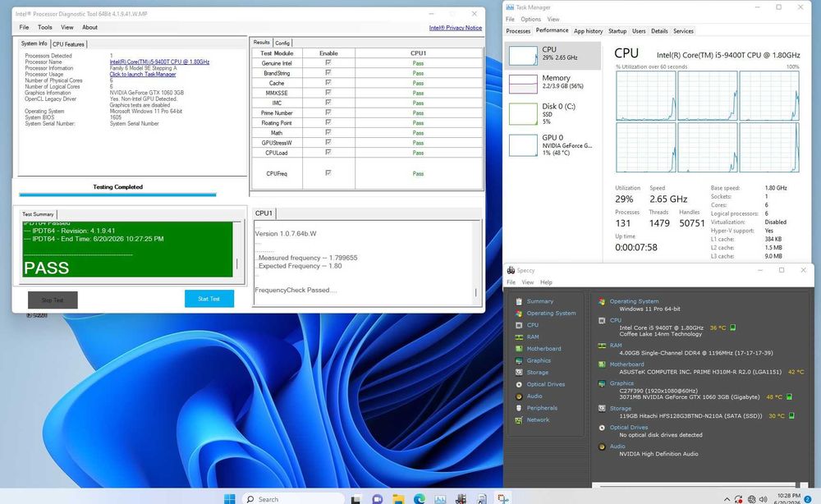Click the CPU1 output pane scrollbar
The image size is (821, 504).
(x=475, y=263)
